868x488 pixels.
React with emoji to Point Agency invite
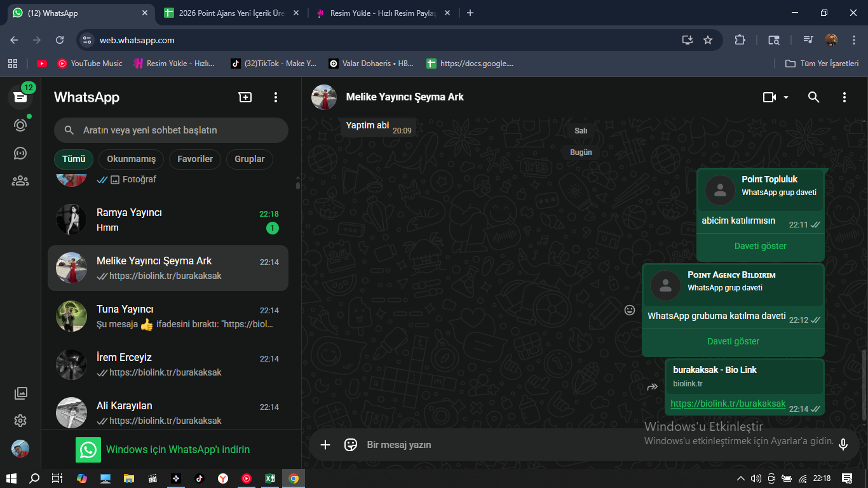tap(630, 310)
